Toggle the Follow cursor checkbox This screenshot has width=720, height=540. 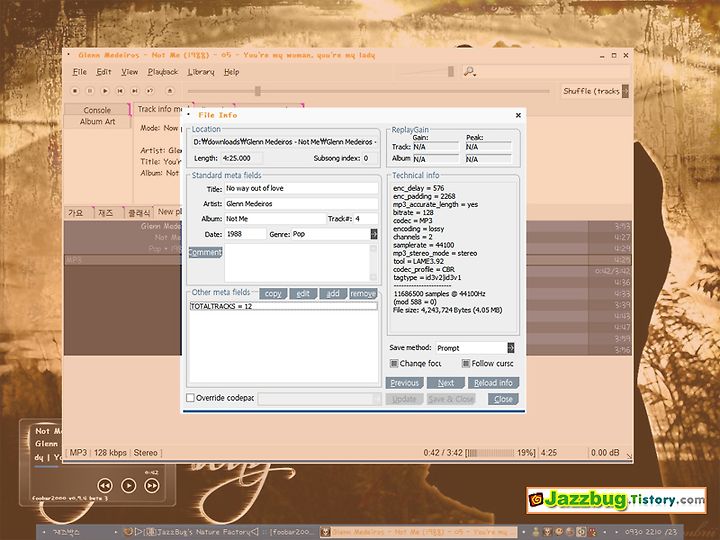click(466, 364)
